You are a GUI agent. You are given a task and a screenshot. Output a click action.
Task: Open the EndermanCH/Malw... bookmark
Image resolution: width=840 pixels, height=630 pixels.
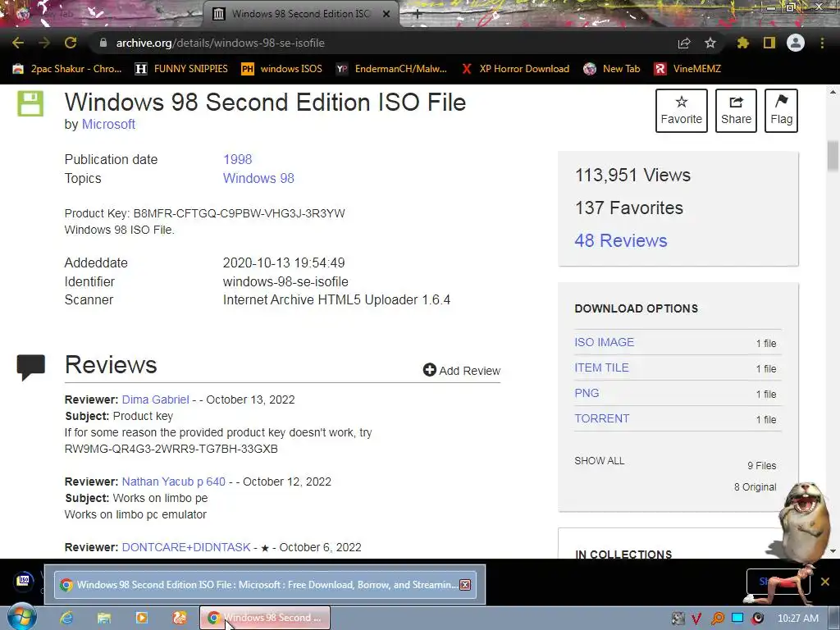tap(391, 69)
